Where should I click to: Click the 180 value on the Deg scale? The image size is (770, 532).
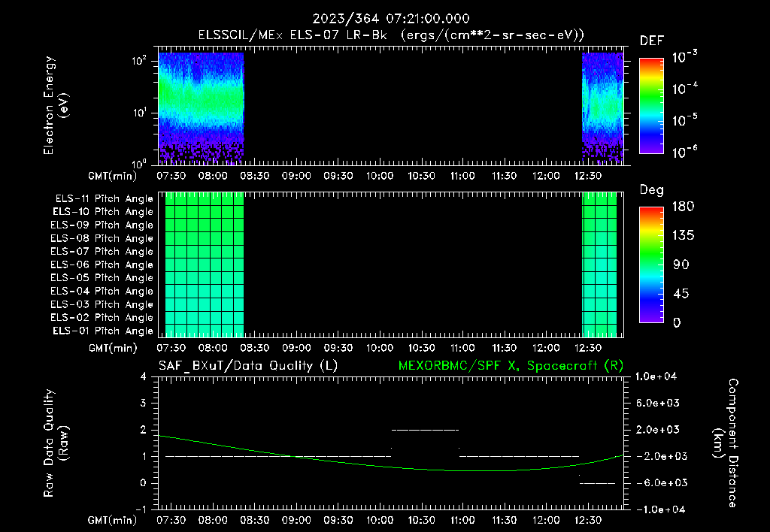coord(683,207)
